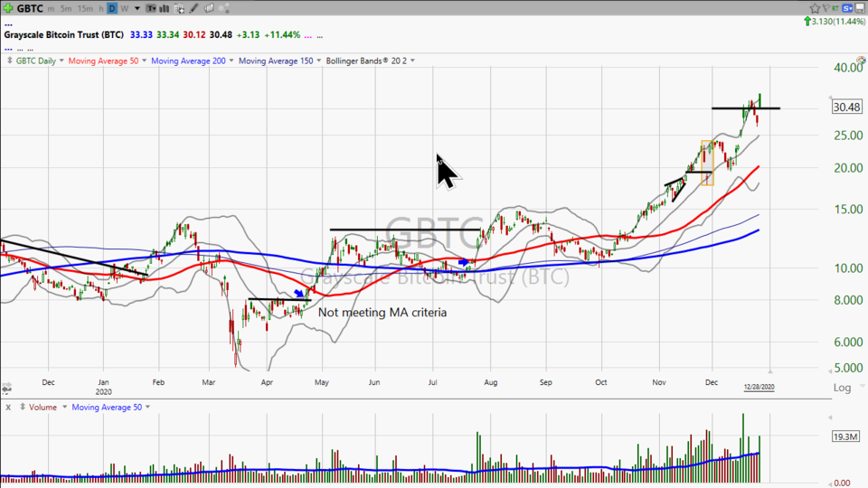
Task: Click the add indicator bar-chart icon
Action: 165,9
